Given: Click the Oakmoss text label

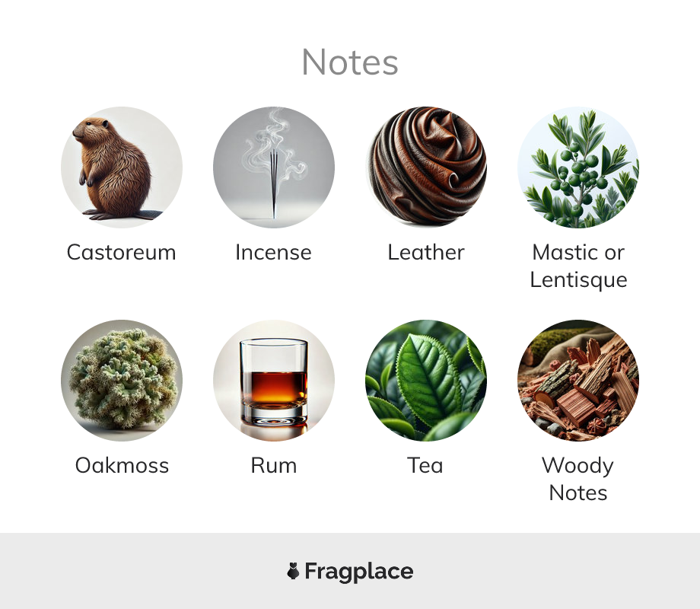Looking at the screenshot, I should pyautogui.click(x=122, y=466).
